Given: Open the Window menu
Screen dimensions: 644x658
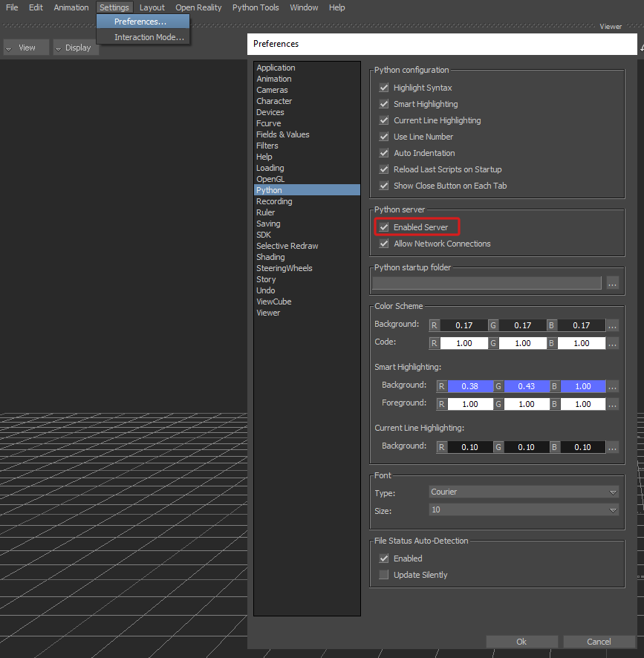Looking at the screenshot, I should [304, 7].
